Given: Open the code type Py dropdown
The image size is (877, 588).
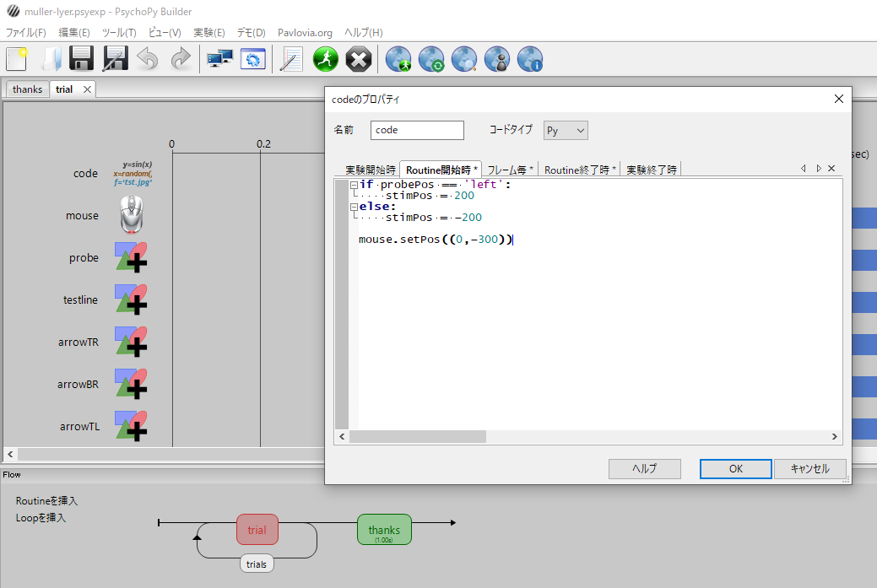Looking at the screenshot, I should pyautogui.click(x=566, y=130).
